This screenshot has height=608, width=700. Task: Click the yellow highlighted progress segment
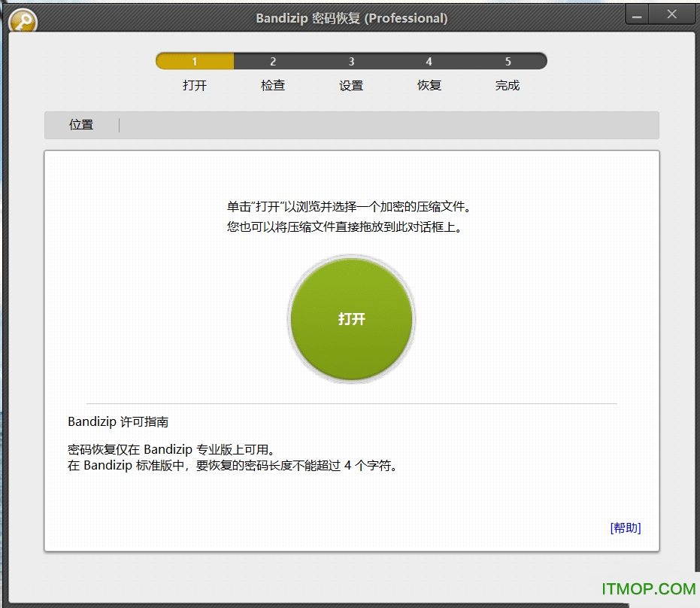click(x=194, y=61)
